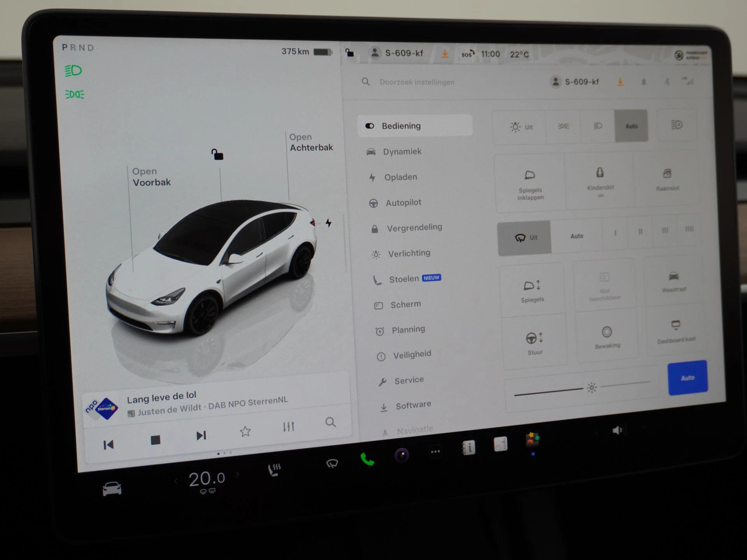Image resolution: width=747 pixels, height=560 pixels.
Task: Tap the Bluetooth icon in settings header
Action: [667, 82]
